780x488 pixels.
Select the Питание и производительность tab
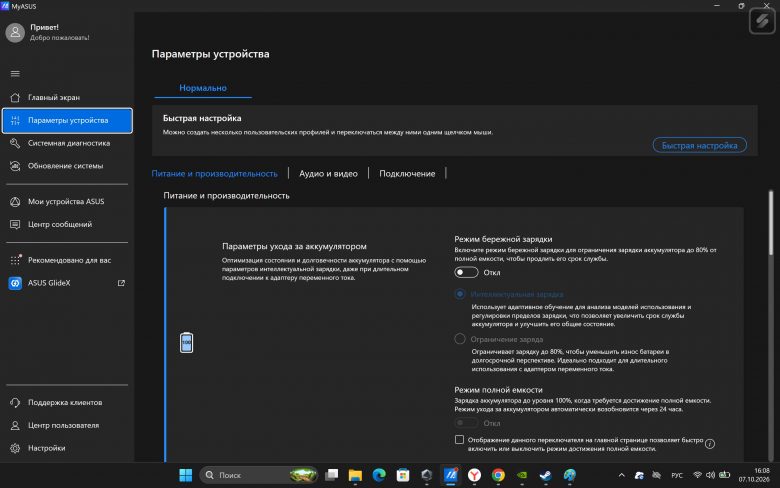[214, 174]
